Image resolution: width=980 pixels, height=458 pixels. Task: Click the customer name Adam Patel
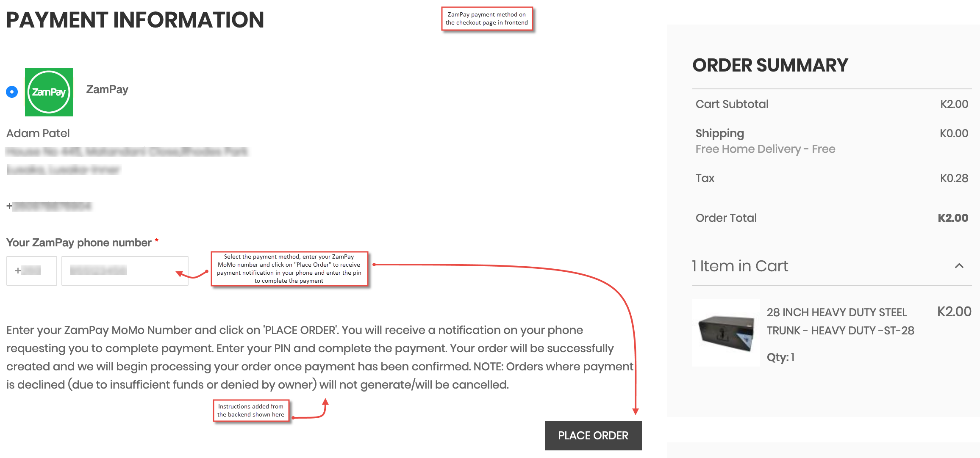pos(38,133)
